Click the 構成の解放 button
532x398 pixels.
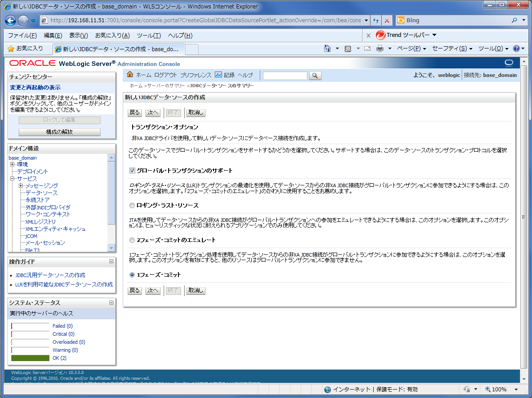tap(59, 132)
